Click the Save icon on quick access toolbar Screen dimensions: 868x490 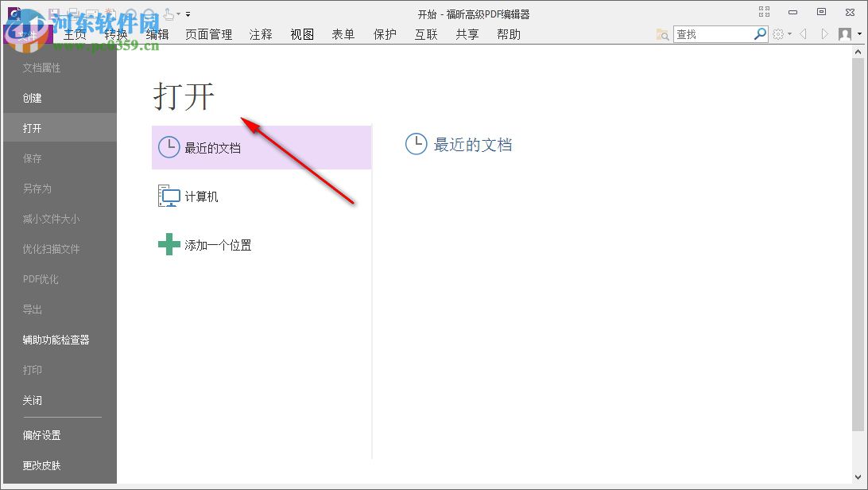(54, 13)
